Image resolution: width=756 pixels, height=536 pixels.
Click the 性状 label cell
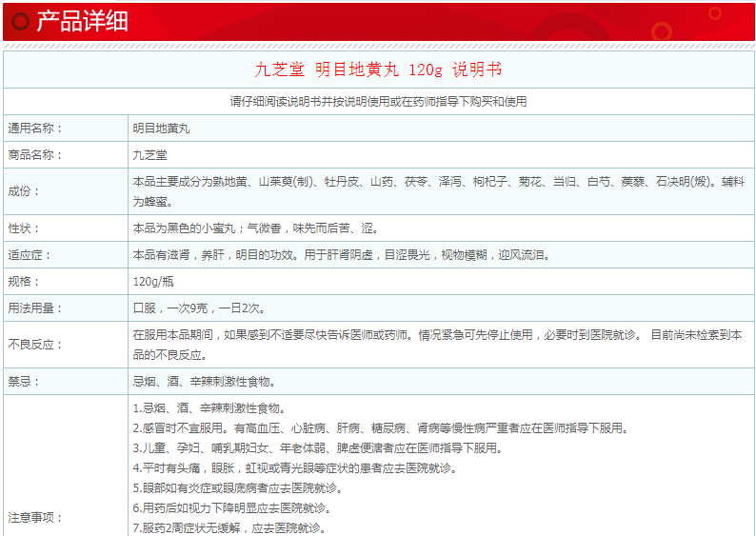click(66, 228)
